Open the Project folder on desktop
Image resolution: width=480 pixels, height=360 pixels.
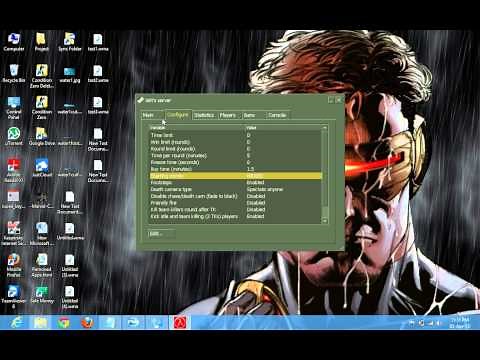[x=42, y=42]
